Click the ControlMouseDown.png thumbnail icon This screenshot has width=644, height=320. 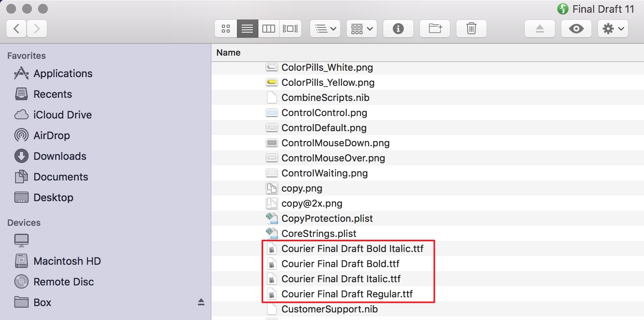[x=272, y=143]
